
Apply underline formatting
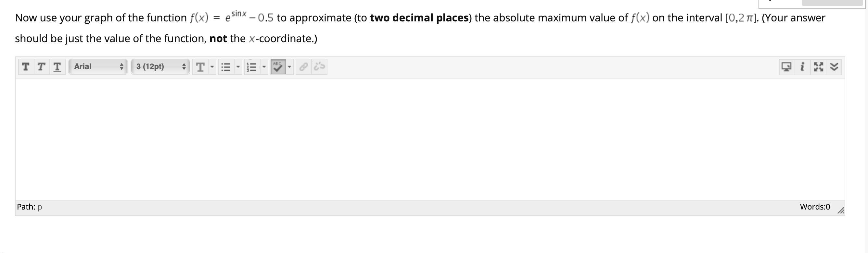(57, 66)
